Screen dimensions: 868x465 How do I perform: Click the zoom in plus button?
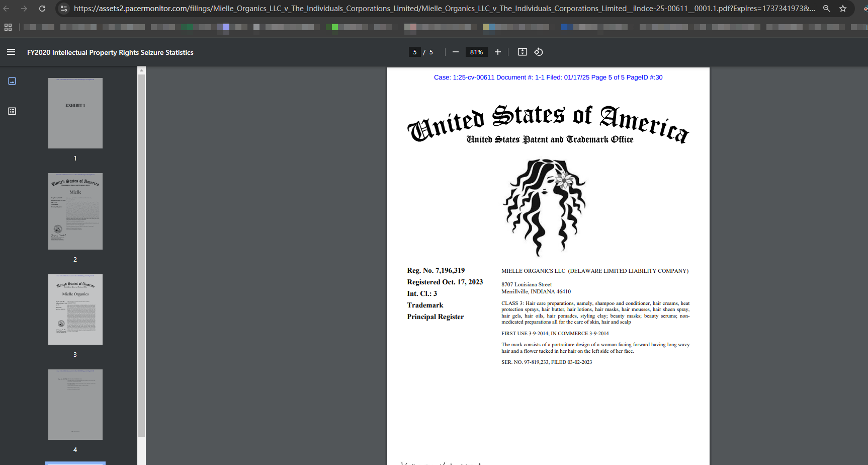point(497,52)
